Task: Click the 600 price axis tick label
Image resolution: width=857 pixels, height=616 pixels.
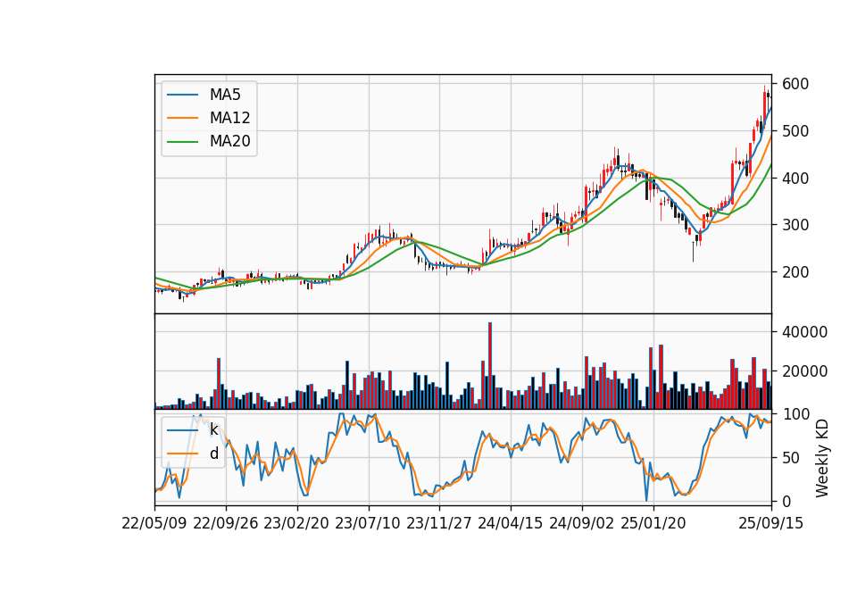Action: [795, 84]
